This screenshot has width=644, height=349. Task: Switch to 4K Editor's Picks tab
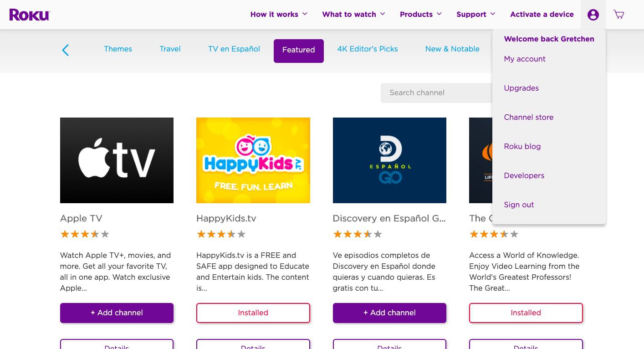click(x=368, y=49)
